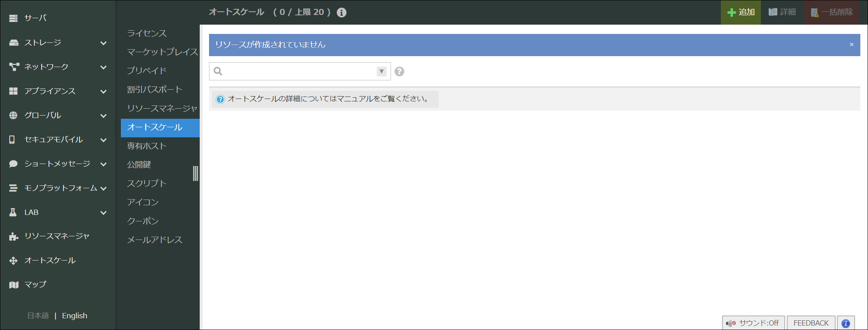Open the search filter dropdown arrow
This screenshot has width=868, height=330.
coord(381,71)
